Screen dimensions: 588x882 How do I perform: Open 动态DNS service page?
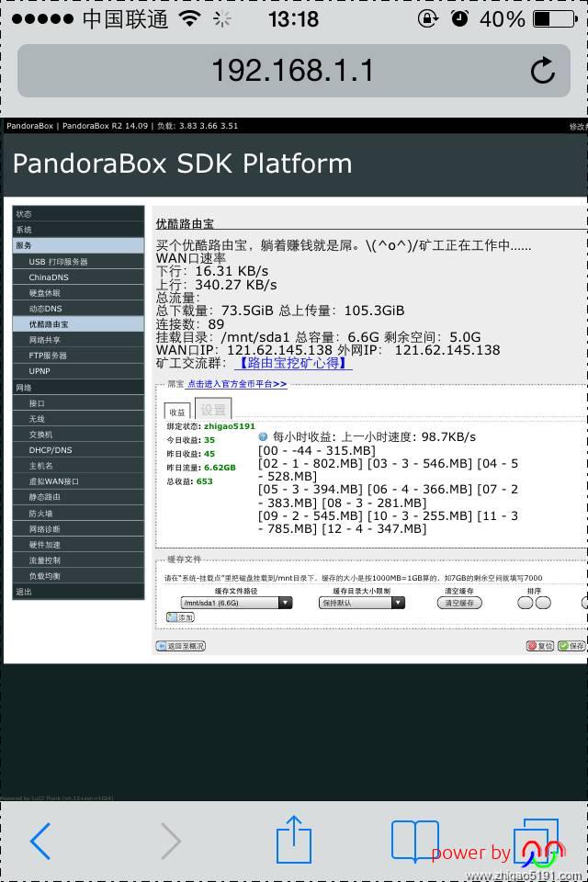78,309
